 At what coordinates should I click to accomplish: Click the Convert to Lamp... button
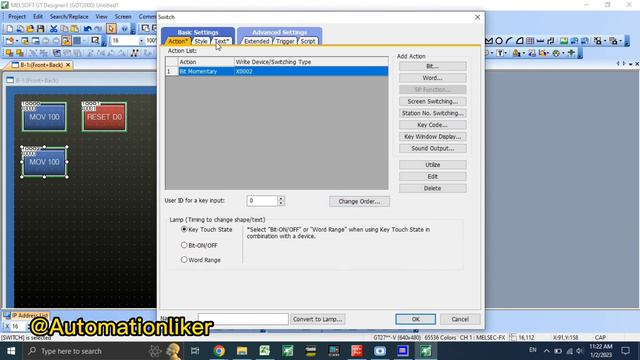tap(318, 319)
